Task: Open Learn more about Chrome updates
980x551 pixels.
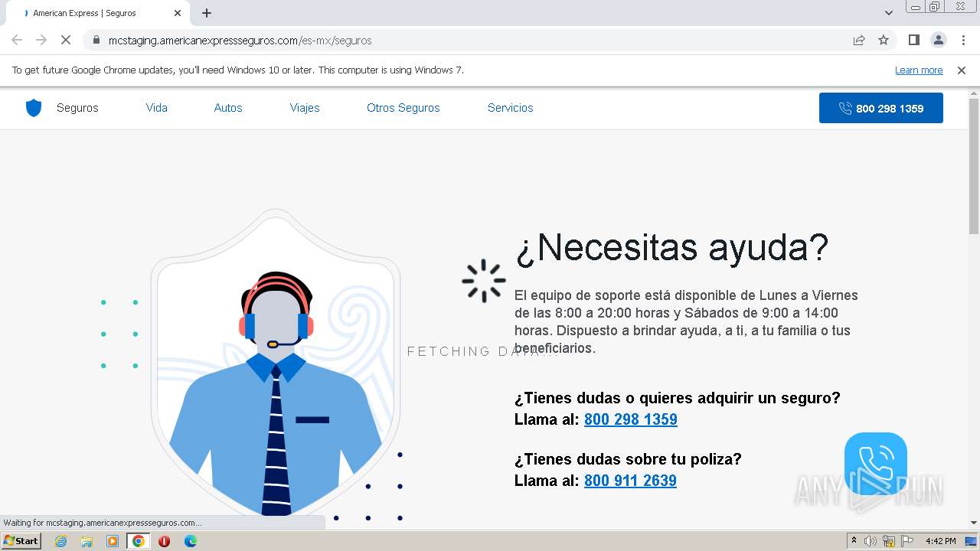Action: coord(919,70)
